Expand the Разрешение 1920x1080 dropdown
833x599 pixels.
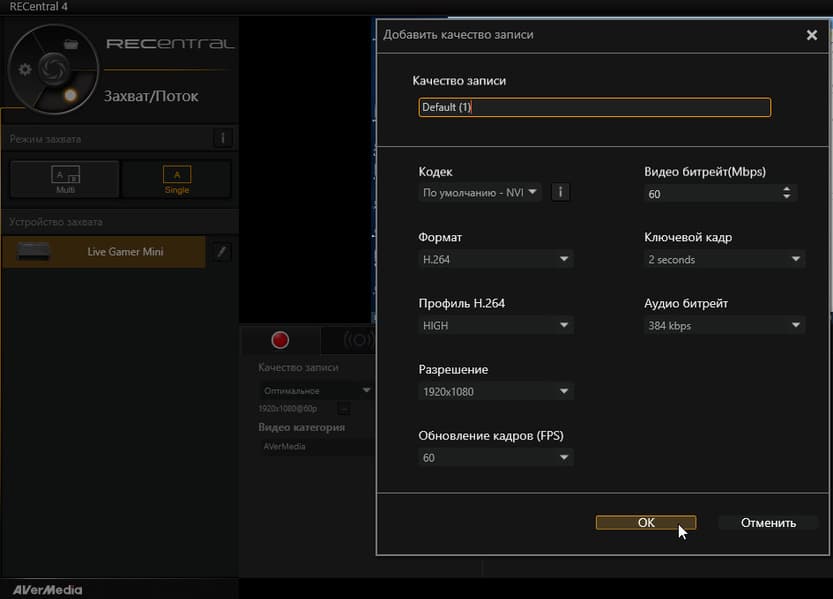(x=496, y=391)
